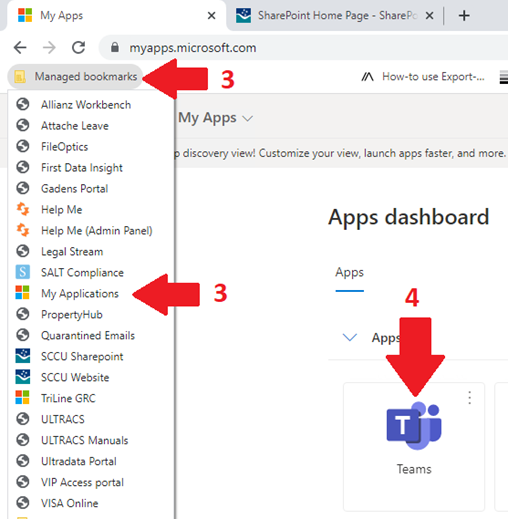The image size is (508, 519).
Task: Select My Applications bookmark
Action: coord(91,294)
